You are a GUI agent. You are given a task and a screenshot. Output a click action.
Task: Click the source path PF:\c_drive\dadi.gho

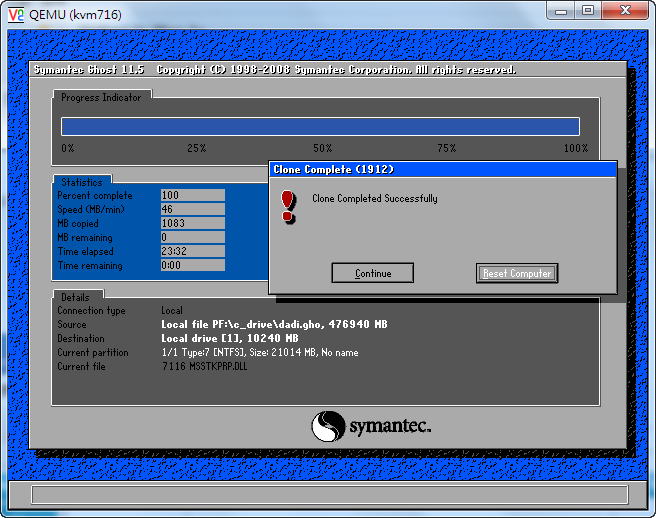click(x=267, y=324)
